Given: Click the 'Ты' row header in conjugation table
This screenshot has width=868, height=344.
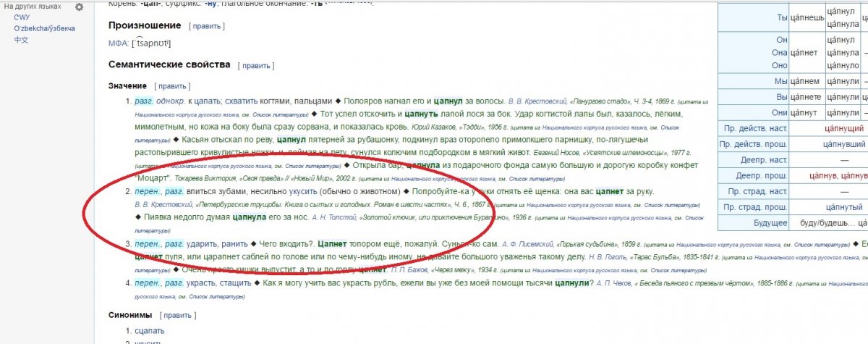Looking at the screenshot, I should [x=752, y=17].
